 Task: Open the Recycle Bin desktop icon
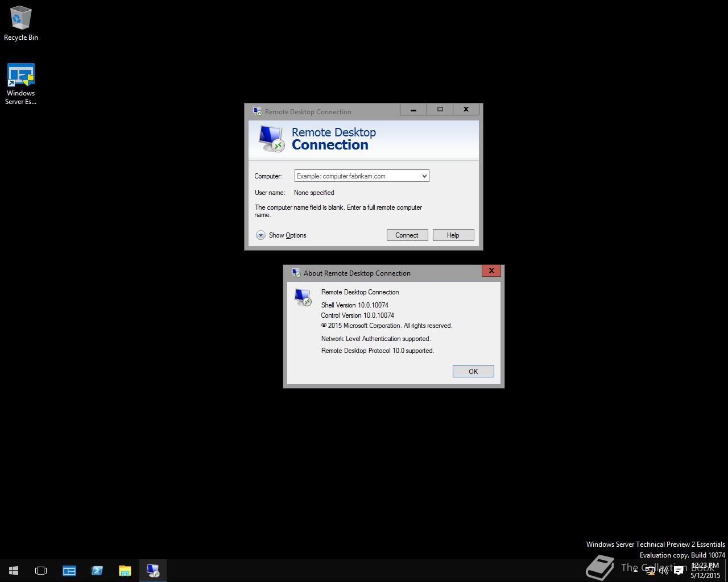(21, 23)
